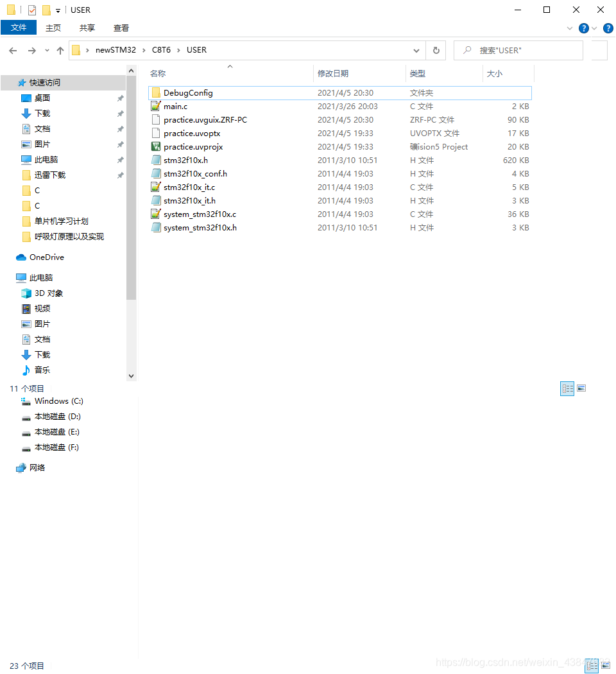This screenshot has height=674, width=616.
Task: Open 网络 in the navigation pane
Action: click(x=37, y=468)
